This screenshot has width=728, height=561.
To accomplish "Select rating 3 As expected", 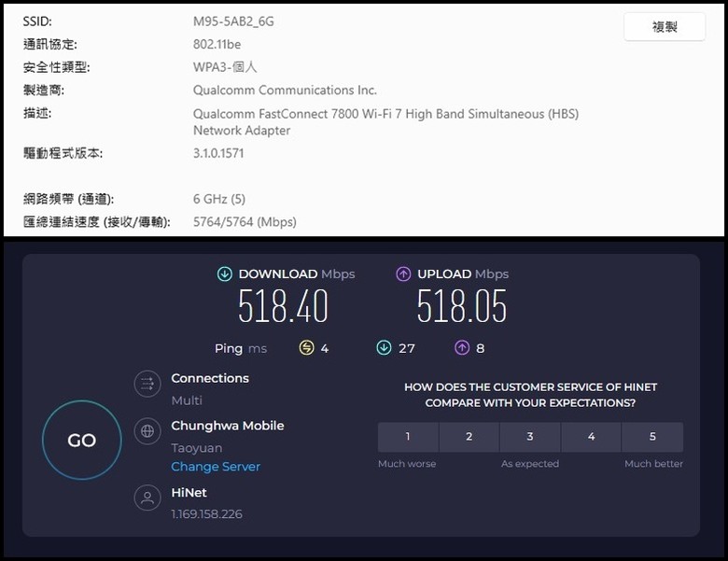I will point(530,437).
